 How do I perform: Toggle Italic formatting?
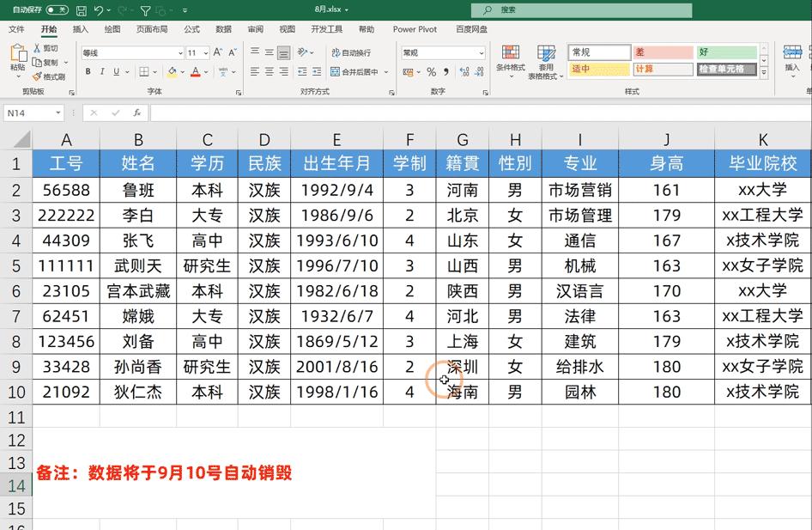click(x=101, y=70)
